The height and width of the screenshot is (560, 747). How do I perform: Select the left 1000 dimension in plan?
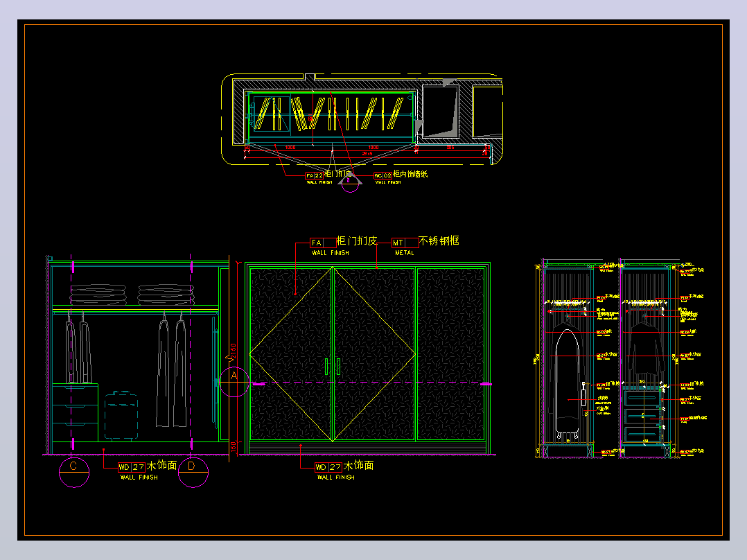pos(290,148)
